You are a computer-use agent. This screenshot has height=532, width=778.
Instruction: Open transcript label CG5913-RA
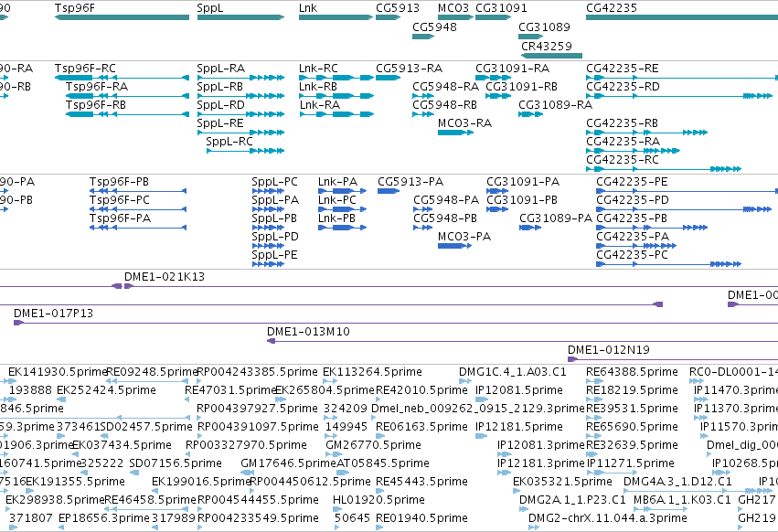tap(410, 69)
